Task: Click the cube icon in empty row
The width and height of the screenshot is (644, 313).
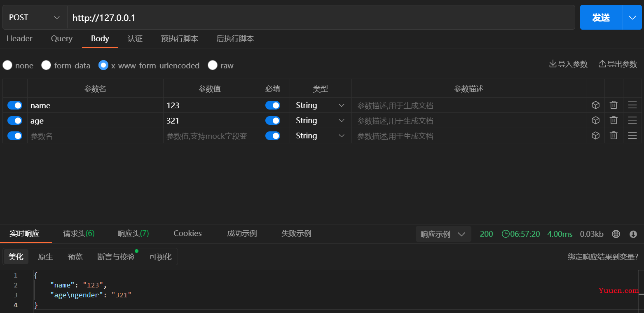Action: click(x=595, y=136)
